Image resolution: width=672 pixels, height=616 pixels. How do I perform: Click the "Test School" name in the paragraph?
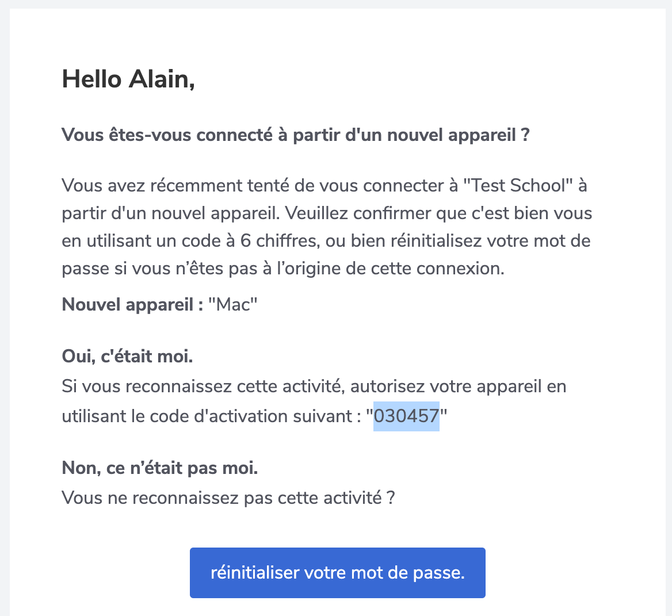click(518, 185)
